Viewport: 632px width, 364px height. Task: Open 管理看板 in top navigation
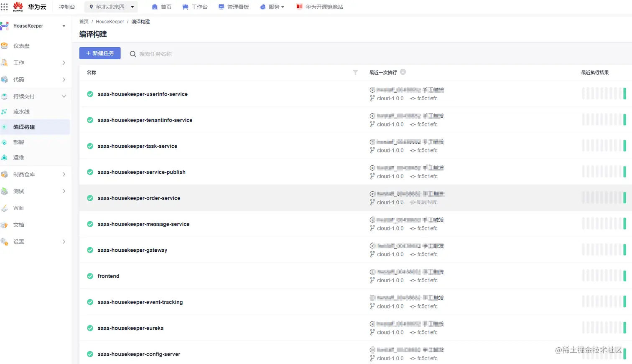pos(234,7)
